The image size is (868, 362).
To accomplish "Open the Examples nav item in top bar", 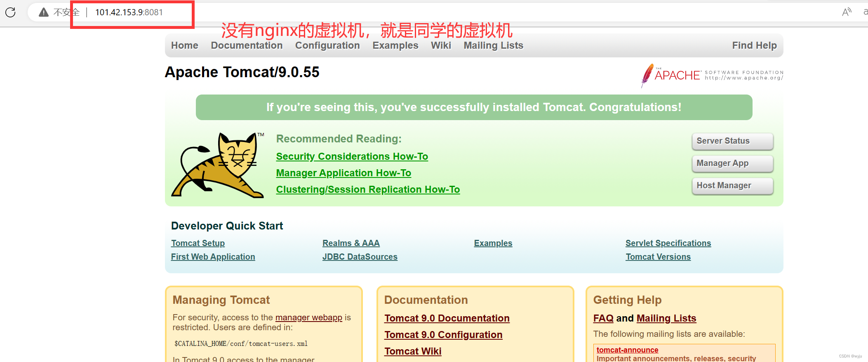I will pyautogui.click(x=395, y=45).
